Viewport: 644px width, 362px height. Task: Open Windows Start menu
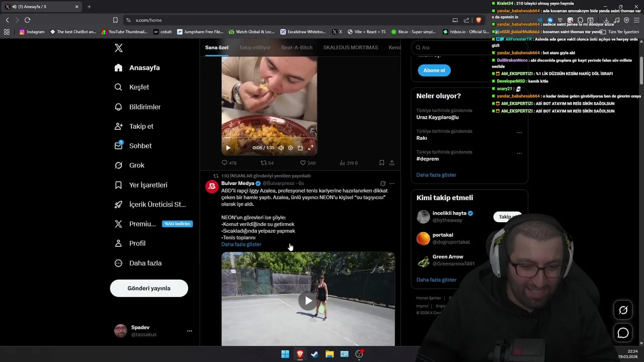285,354
